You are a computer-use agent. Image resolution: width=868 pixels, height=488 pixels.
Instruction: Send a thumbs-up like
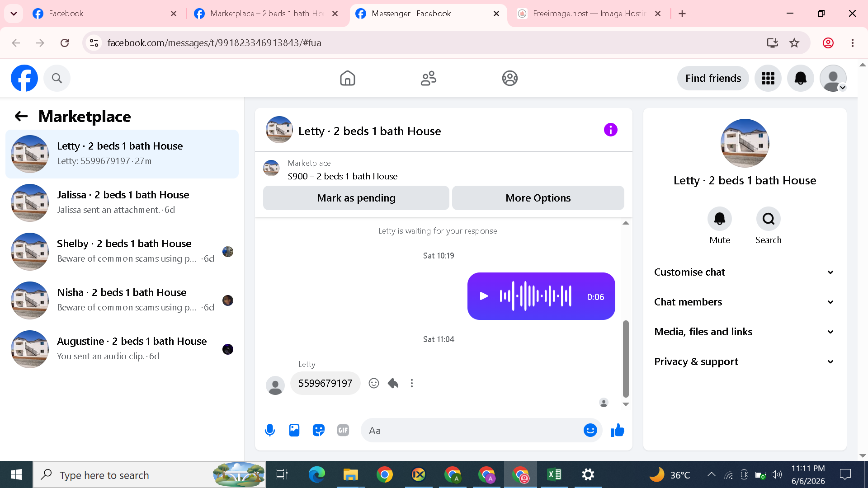coord(618,430)
